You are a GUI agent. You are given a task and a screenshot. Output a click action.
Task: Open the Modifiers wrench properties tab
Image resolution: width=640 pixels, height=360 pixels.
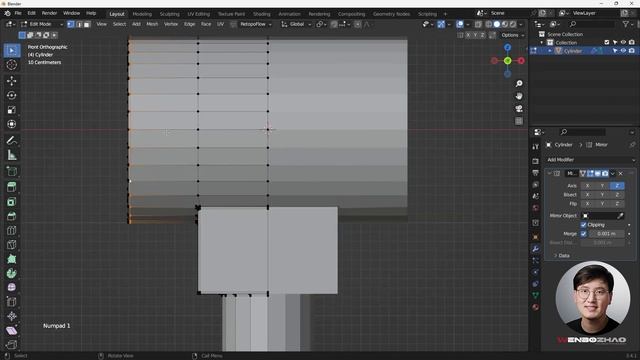[x=536, y=249]
